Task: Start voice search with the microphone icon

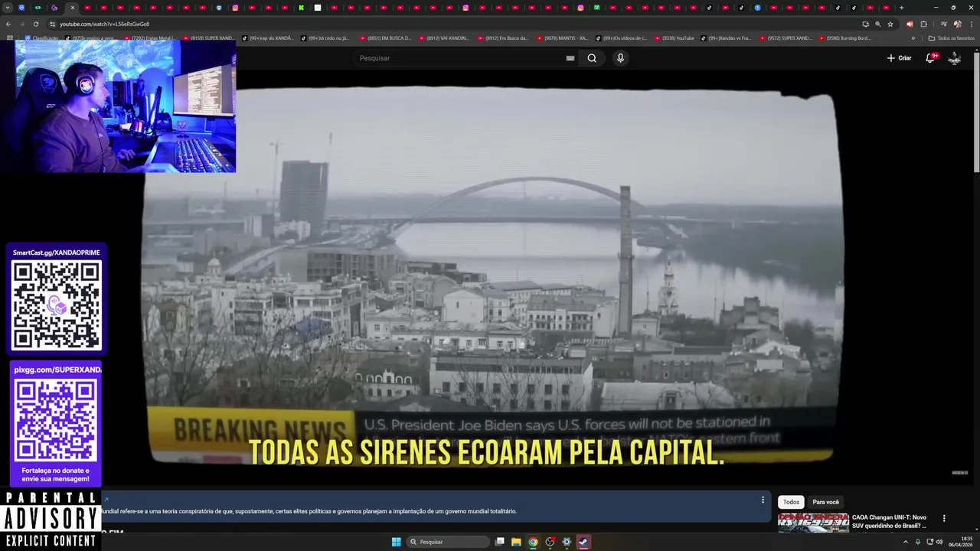Action: pos(620,58)
